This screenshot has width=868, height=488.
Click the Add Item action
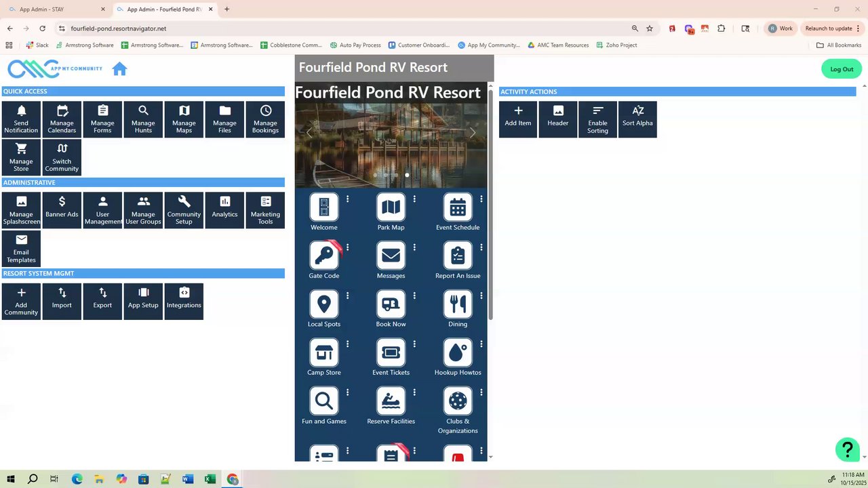tap(518, 119)
